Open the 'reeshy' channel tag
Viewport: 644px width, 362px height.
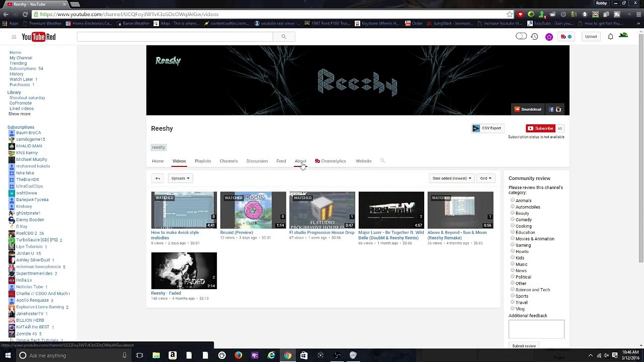click(x=158, y=147)
